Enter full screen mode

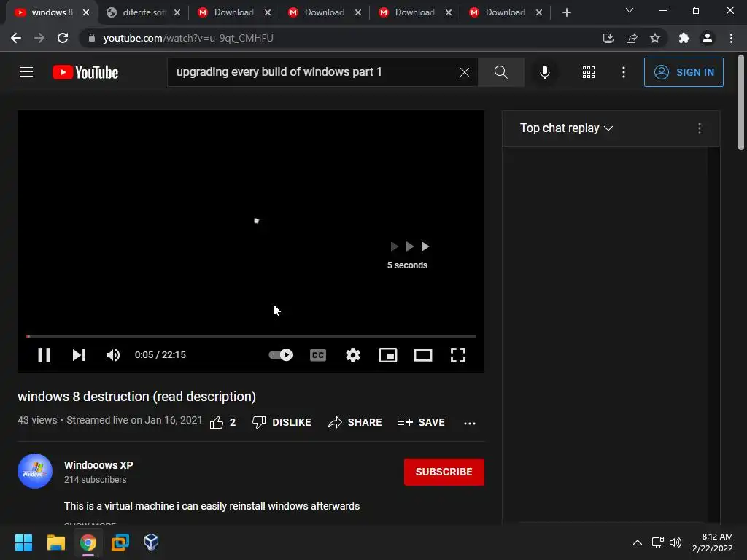tap(458, 355)
